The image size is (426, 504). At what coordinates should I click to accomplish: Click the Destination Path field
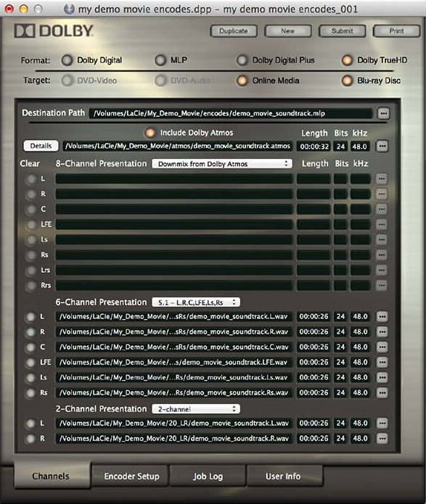pyautogui.click(x=231, y=113)
